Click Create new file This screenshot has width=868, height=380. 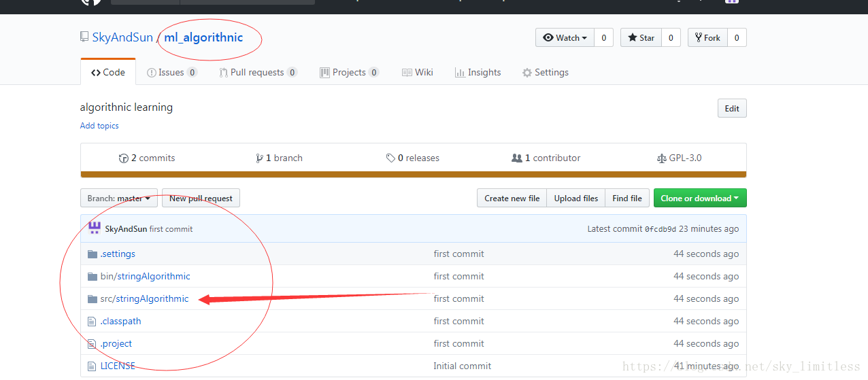(512, 198)
